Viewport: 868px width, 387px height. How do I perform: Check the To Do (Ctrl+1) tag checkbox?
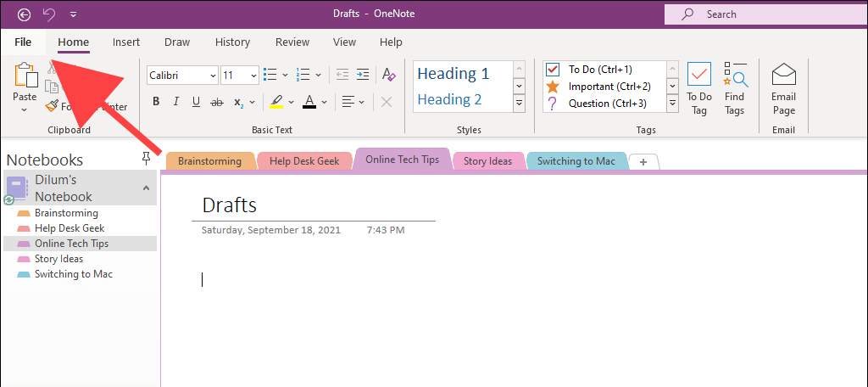point(553,70)
